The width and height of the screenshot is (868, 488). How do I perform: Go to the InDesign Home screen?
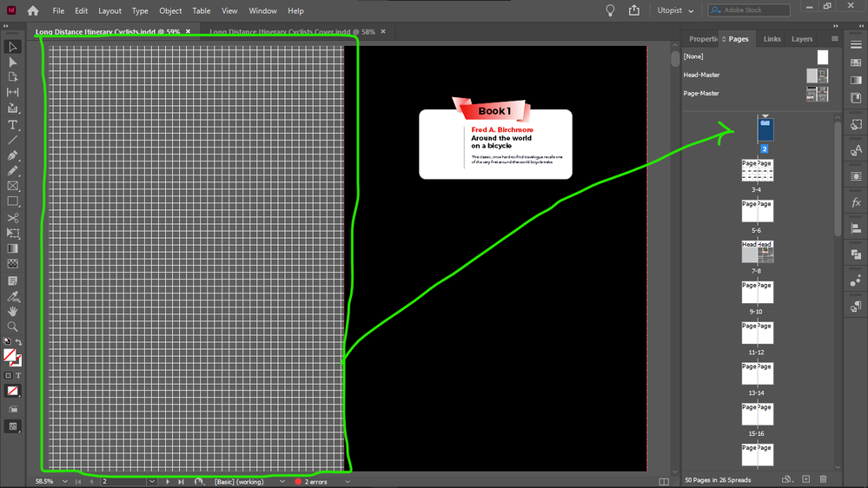click(x=33, y=10)
